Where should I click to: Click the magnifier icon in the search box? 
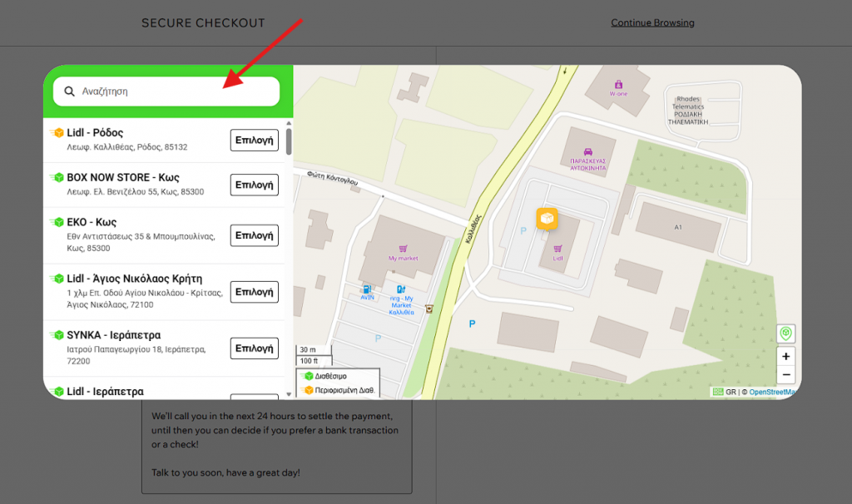point(69,91)
